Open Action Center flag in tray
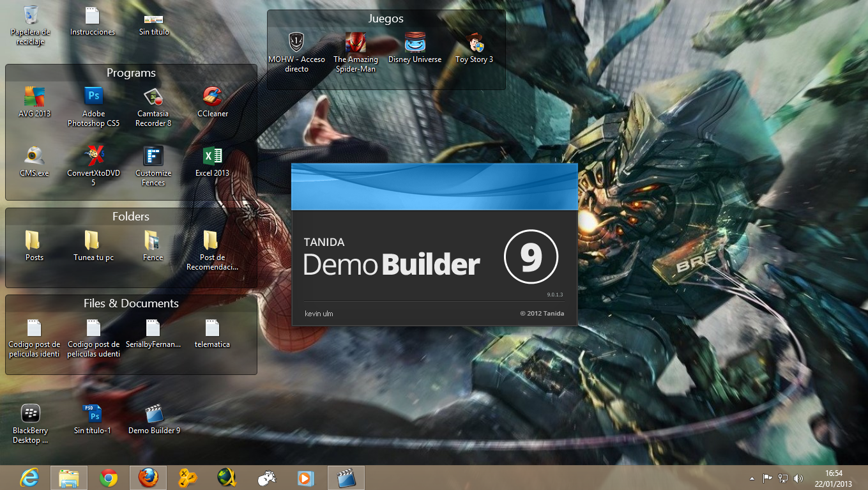This screenshot has height=490, width=868. point(768,478)
